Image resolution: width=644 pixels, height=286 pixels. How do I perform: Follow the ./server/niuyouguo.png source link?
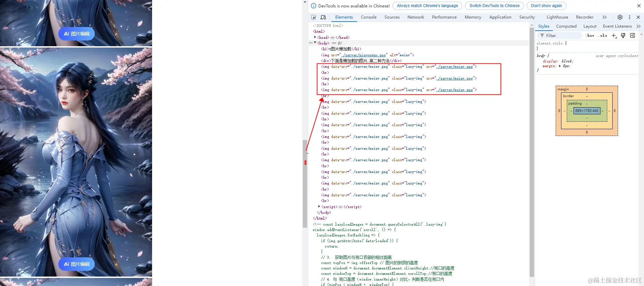[x=363, y=55]
